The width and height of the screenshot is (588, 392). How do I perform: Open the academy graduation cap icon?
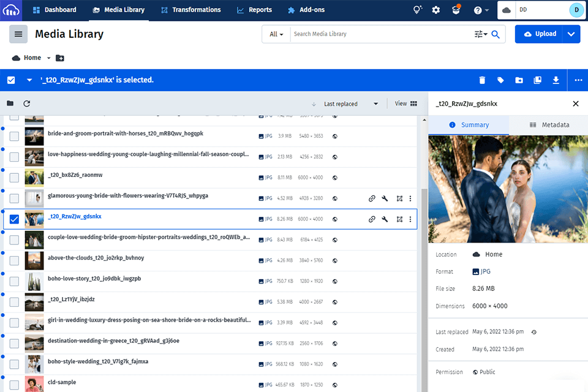coord(456,10)
